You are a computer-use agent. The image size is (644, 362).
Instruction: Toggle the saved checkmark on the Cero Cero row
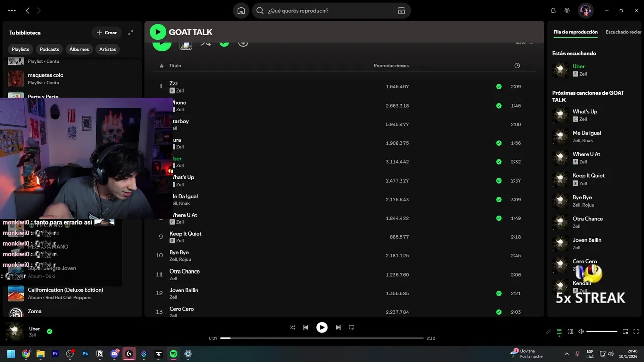click(499, 312)
